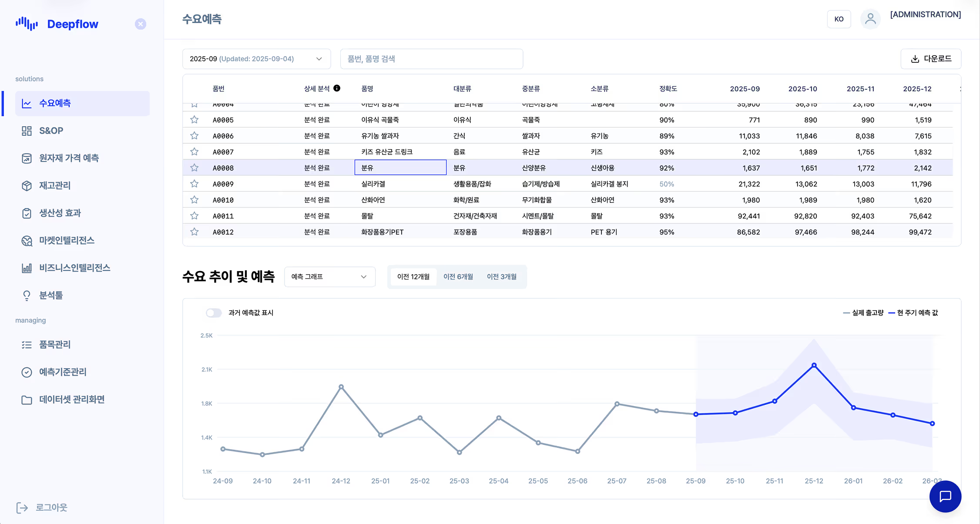Toggle 현 주기 예측 값 legend item
This screenshot has height=524, width=980.
tap(913, 313)
